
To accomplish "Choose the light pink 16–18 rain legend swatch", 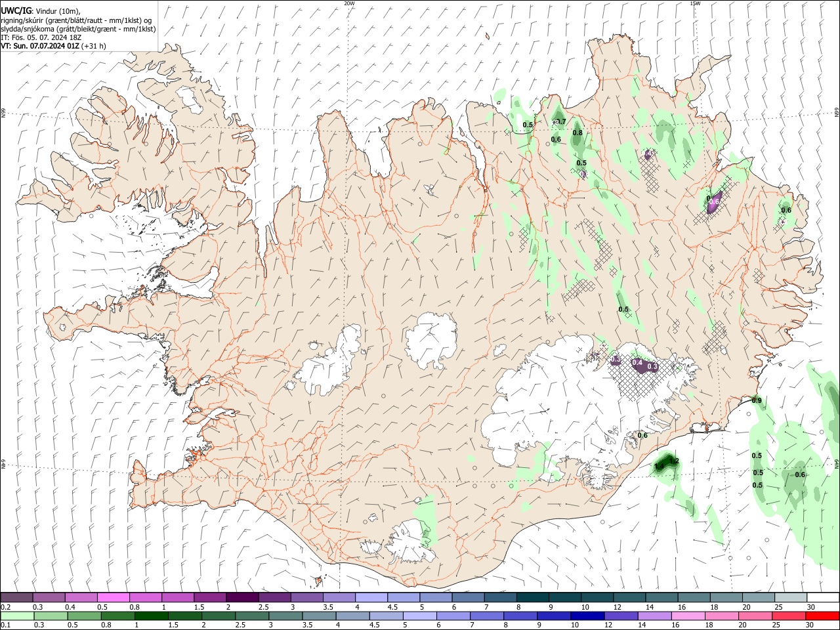I will [x=688, y=616].
